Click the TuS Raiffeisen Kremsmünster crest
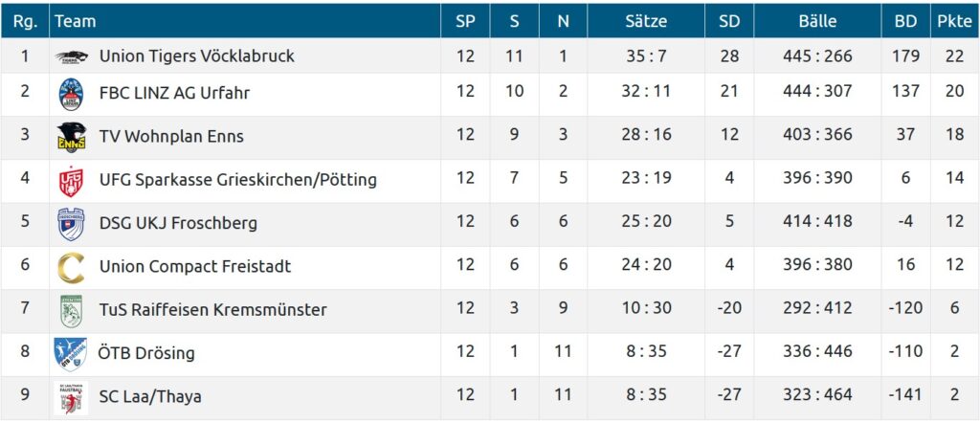Viewport: 980px width, 423px height. (x=72, y=310)
